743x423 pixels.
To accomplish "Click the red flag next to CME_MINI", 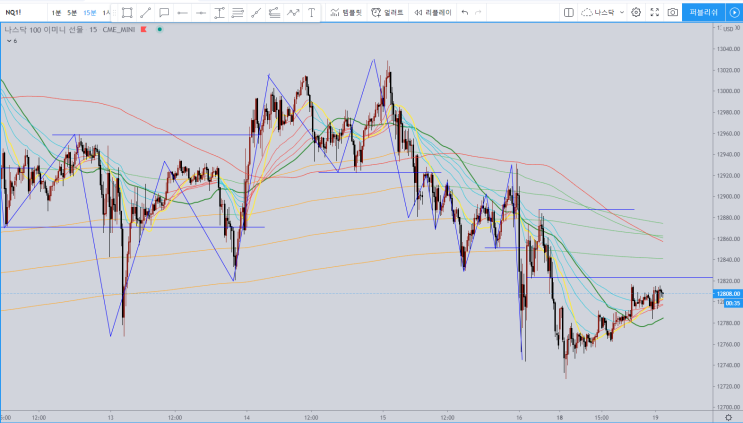I will (x=144, y=29).
